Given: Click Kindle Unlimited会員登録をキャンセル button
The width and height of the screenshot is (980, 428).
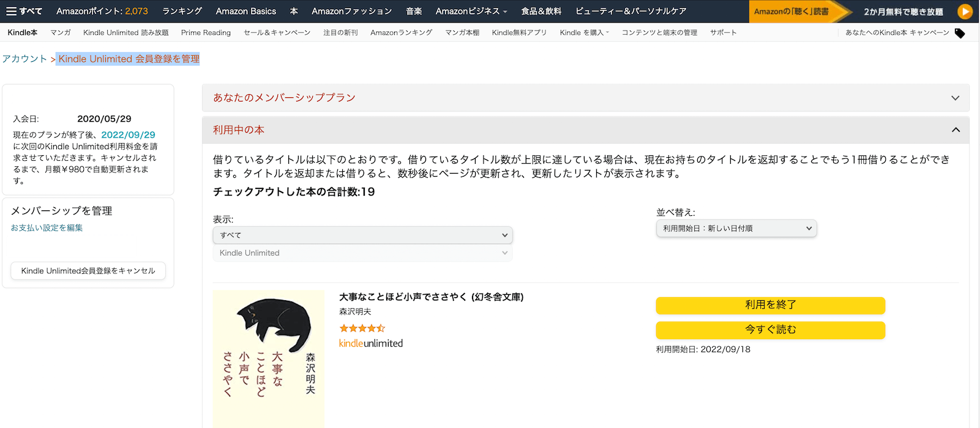Looking at the screenshot, I should (x=88, y=271).
